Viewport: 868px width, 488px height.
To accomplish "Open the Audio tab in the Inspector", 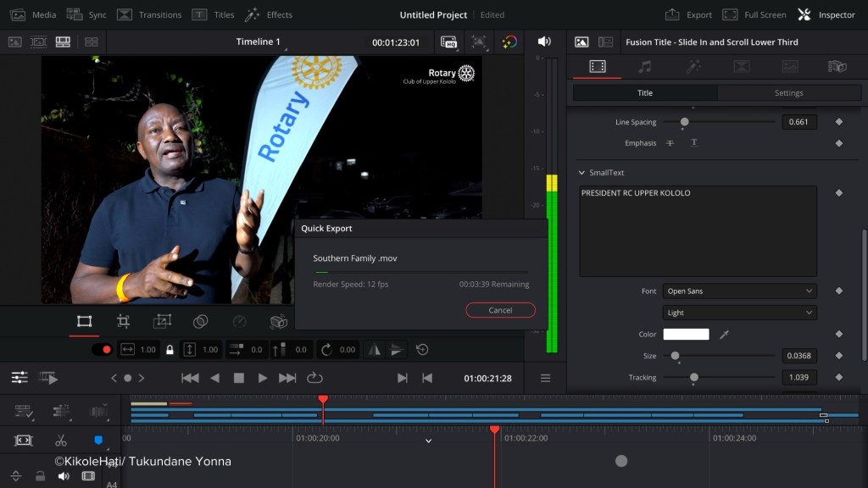I will tap(645, 66).
